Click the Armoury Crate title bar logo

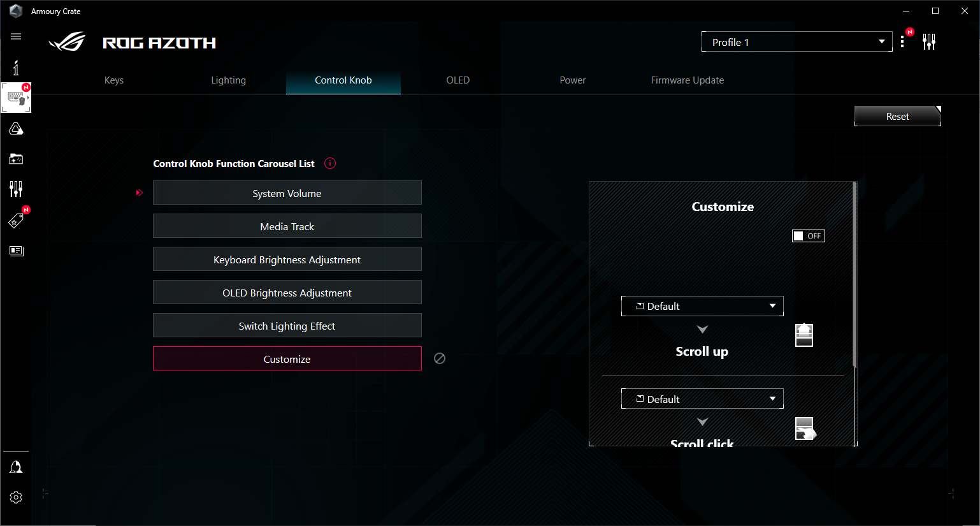16,11
